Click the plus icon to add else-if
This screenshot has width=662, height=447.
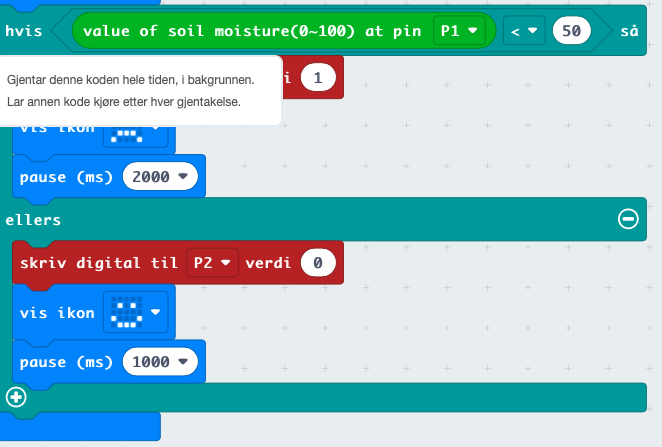(x=16, y=396)
